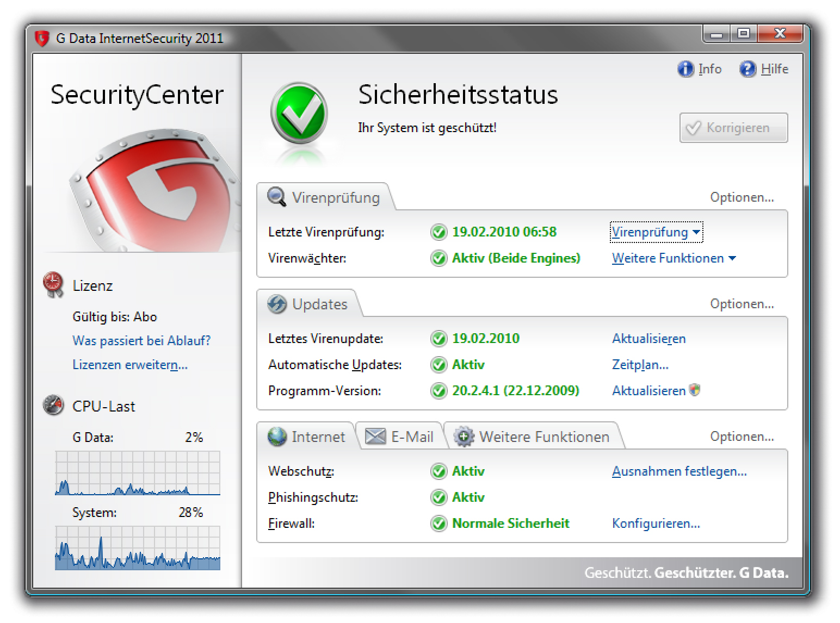Open Hilfe via the question mark icon
Viewport: 840px width, 623px height.
coord(748,69)
